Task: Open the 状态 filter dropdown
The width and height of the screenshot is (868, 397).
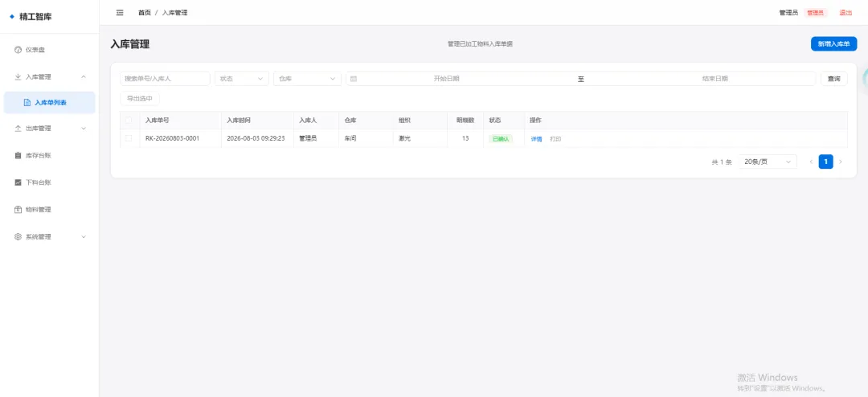Action: coord(242,79)
